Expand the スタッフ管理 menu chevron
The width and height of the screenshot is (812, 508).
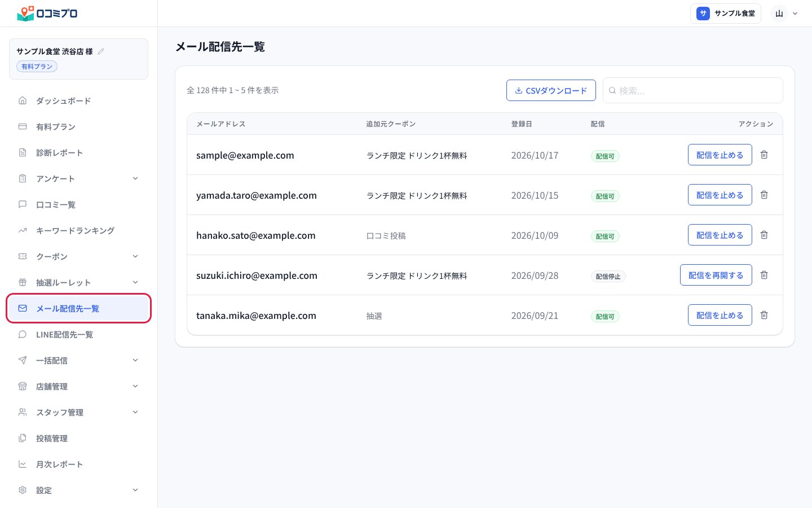tap(135, 412)
